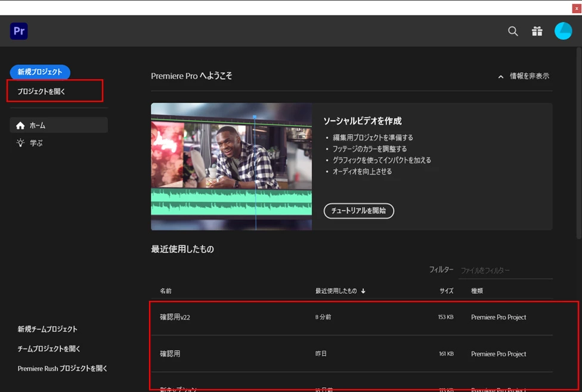Screen dimensions: 582x392
Task: Close the window with red X button
Action: coord(577,8)
